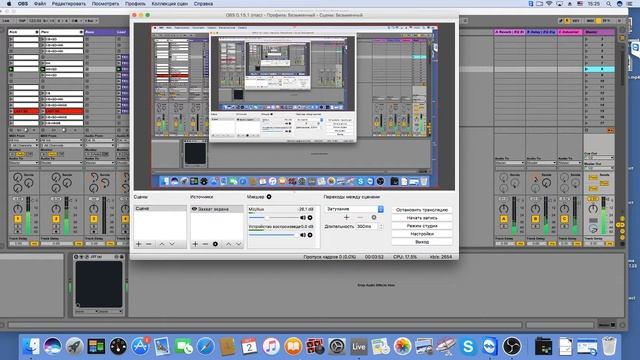Add a scene transition with plus
The image size is (640, 360).
pos(347,218)
